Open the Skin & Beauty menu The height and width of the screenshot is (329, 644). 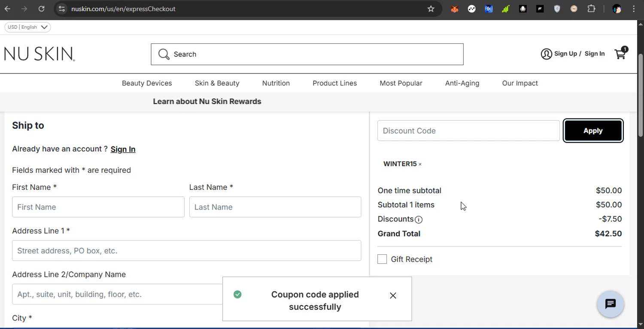tap(217, 83)
